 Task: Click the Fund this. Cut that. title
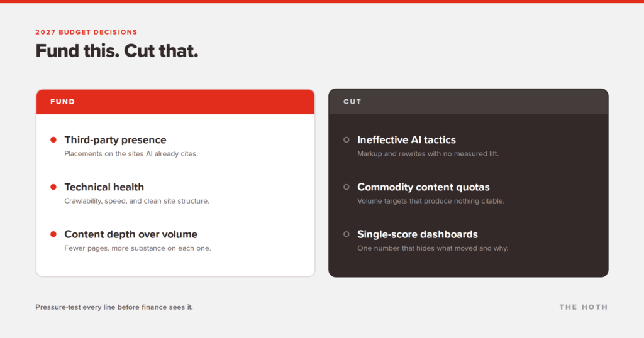116,51
